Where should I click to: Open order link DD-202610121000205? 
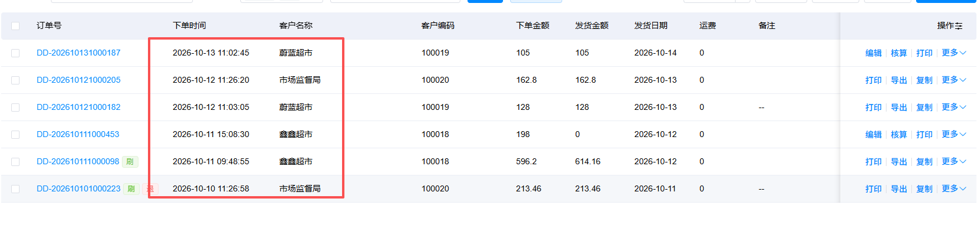(79, 80)
